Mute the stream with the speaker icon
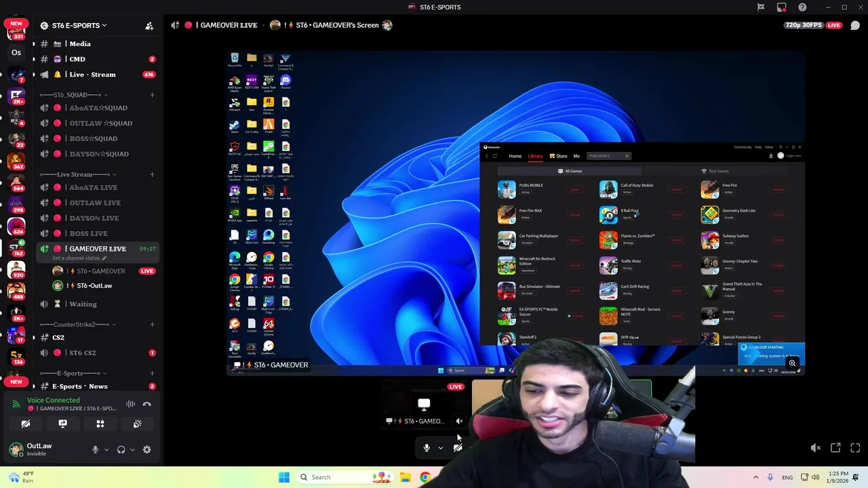Screen dimensions: 868x488 tap(816, 448)
